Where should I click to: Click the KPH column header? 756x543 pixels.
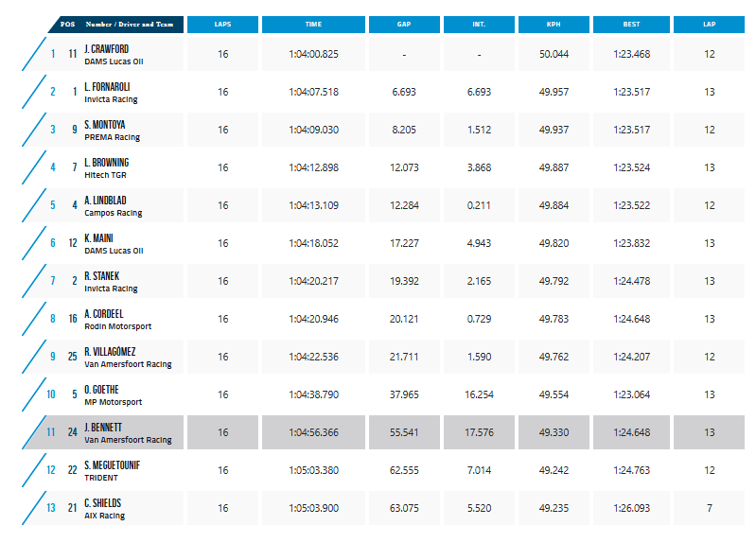click(554, 25)
